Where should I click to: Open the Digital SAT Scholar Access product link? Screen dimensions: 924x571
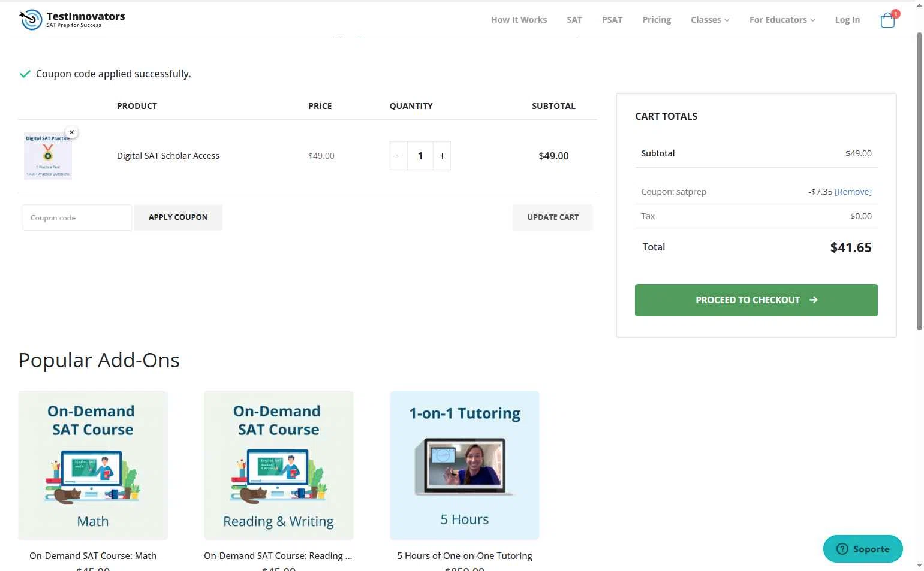[x=168, y=156]
